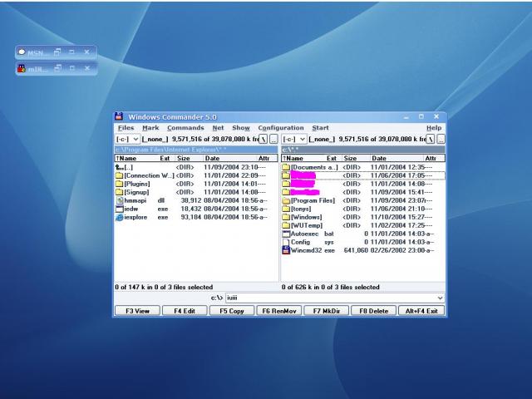Click the left panel status text 0 of 147 k
The image size is (532, 399).
[x=164, y=287]
